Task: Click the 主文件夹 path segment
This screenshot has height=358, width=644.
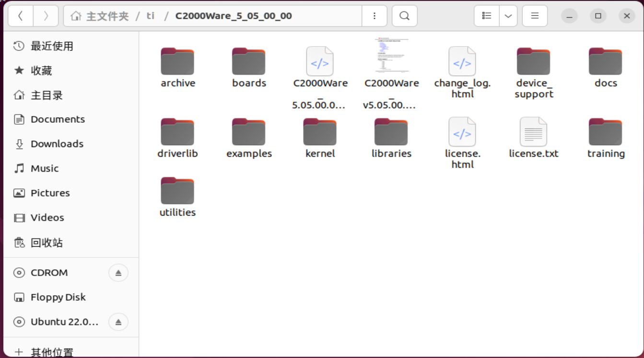Action: [x=100, y=16]
